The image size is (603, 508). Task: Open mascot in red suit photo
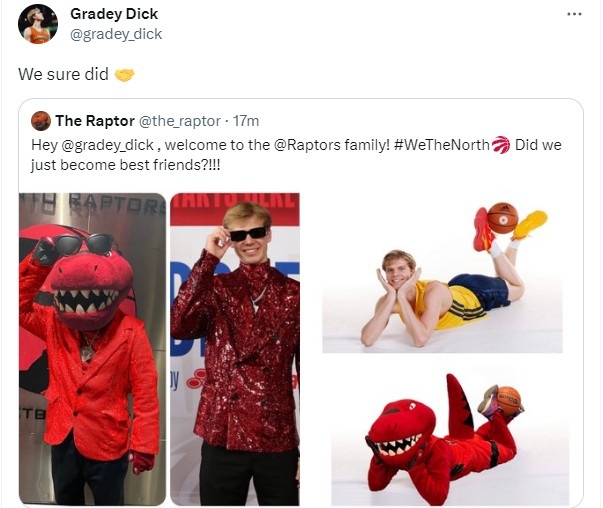tap(92, 349)
